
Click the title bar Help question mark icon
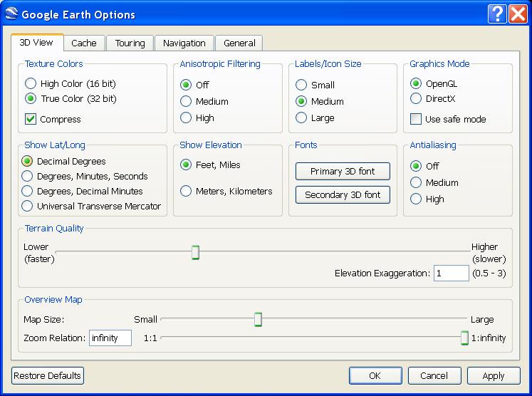point(498,14)
